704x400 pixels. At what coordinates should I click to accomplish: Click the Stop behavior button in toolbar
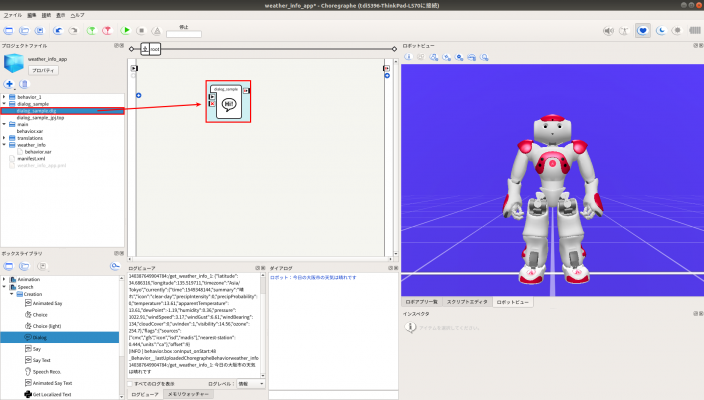pos(142,31)
